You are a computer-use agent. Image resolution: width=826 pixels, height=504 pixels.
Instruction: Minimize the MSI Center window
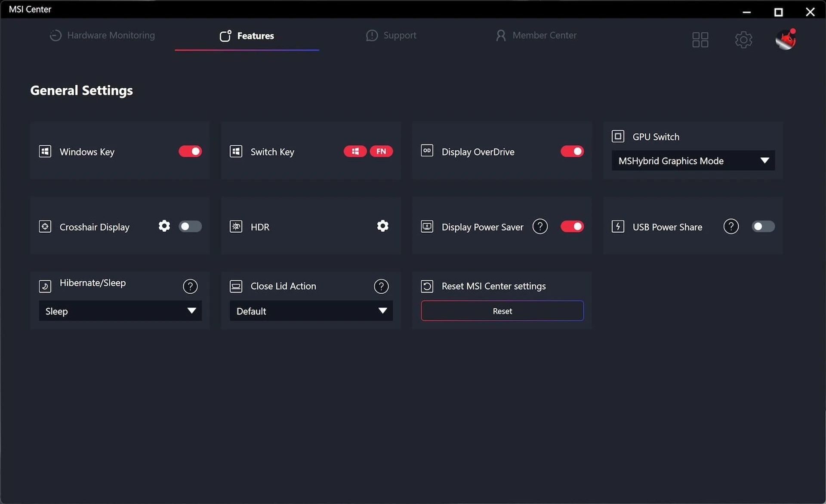coord(747,12)
